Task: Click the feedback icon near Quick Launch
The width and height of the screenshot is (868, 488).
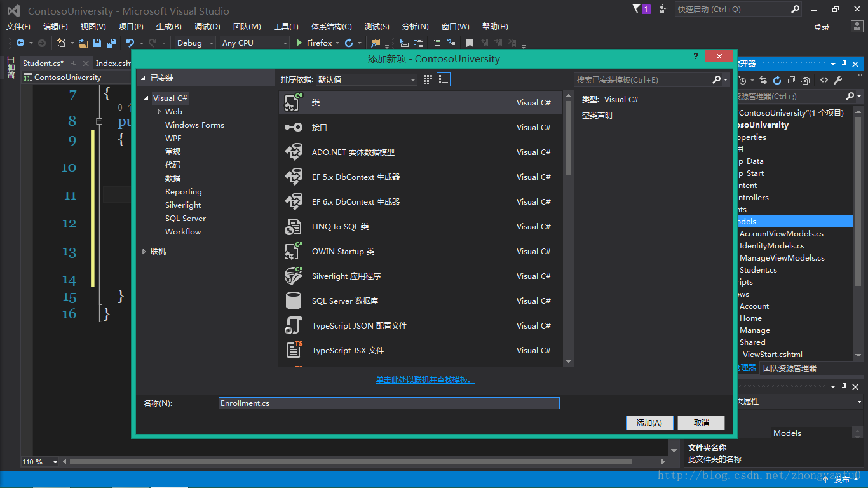Action: coord(664,9)
